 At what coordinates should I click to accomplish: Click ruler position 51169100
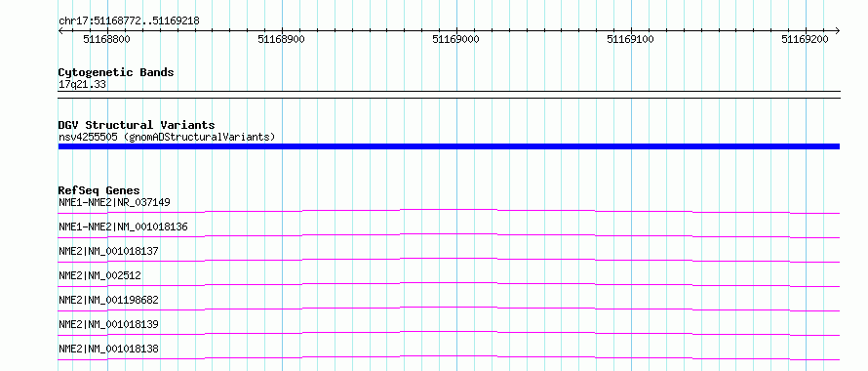630,39
